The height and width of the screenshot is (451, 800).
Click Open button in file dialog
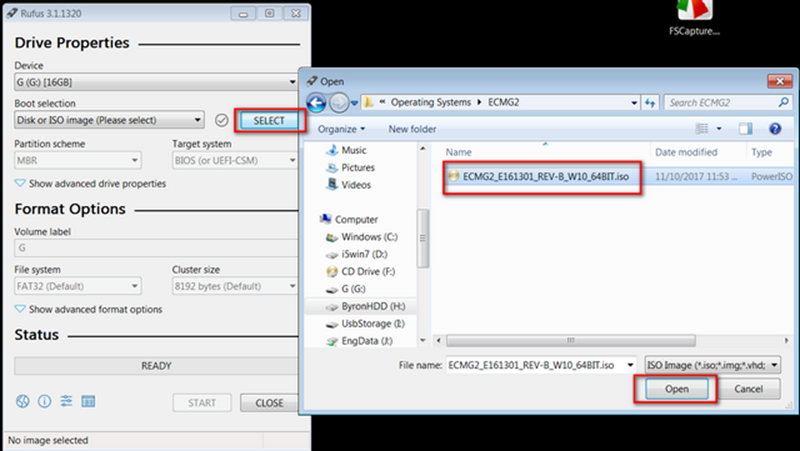(x=677, y=389)
